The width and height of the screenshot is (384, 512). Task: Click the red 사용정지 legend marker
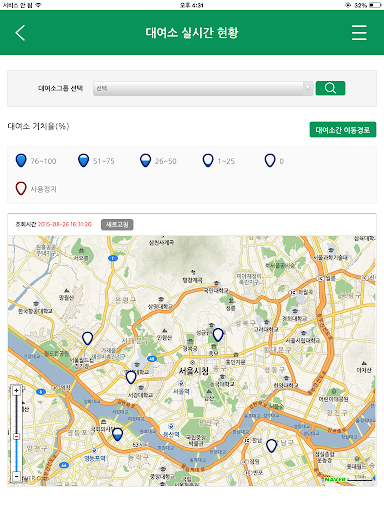[x=21, y=188]
